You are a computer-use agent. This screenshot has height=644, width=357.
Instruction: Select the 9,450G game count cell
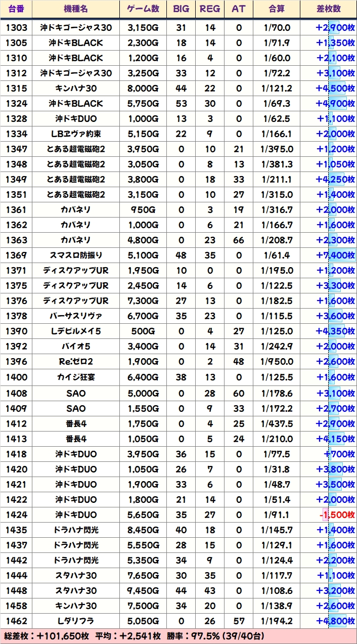143,591
